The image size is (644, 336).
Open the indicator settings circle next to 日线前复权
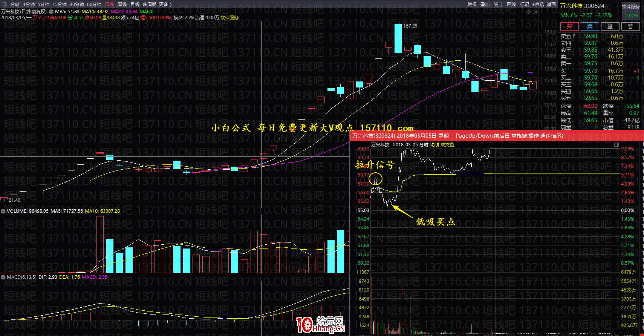pyautogui.click(x=51, y=12)
